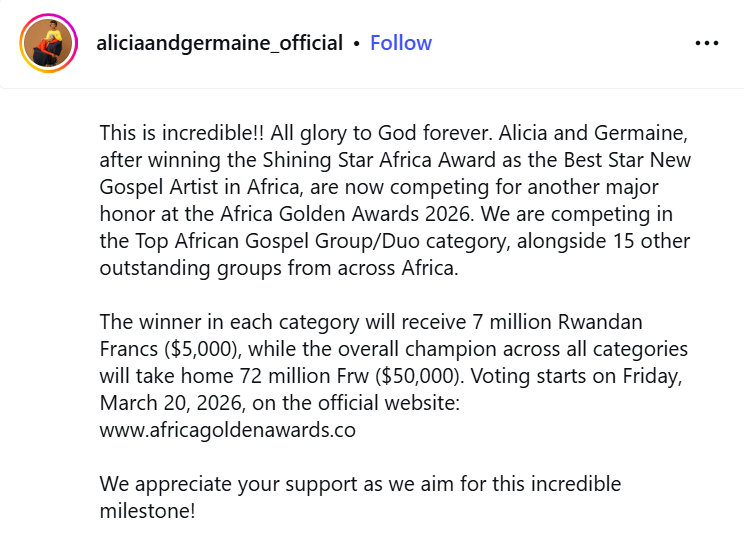Screen dimensions: 744x546
Task: Click the word "milestone!" ending the caption
Action: (148, 511)
